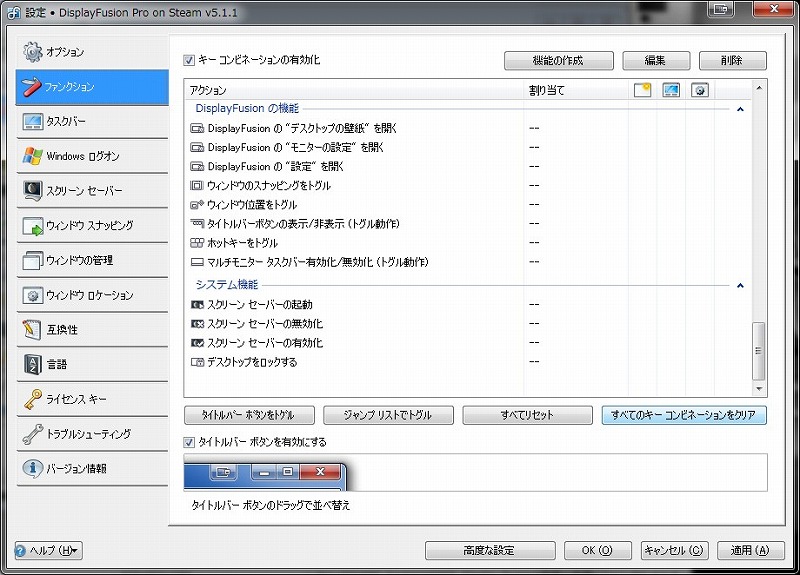Image resolution: width=800 pixels, height=575 pixels.
Task: Select the スクリーン セーバーの有効化 row
Action: (x=467, y=343)
